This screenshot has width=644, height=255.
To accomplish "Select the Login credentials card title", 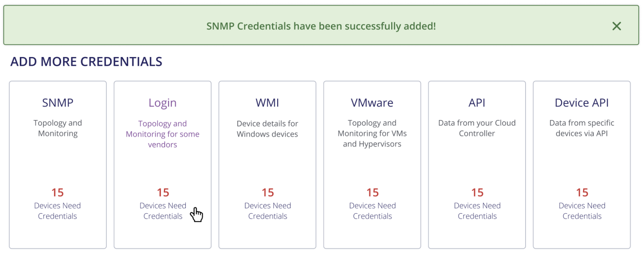I will point(163,103).
